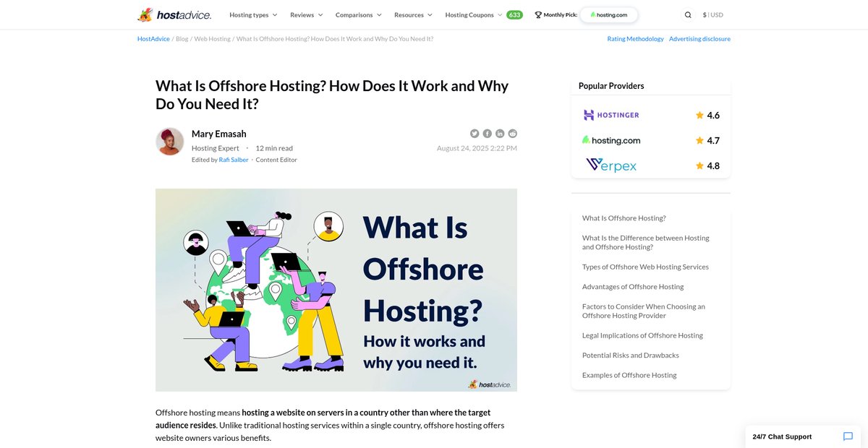Image resolution: width=868 pixels, height=448 pixels.
Task: Expand the Reviews menu
Action: (307, 14)
